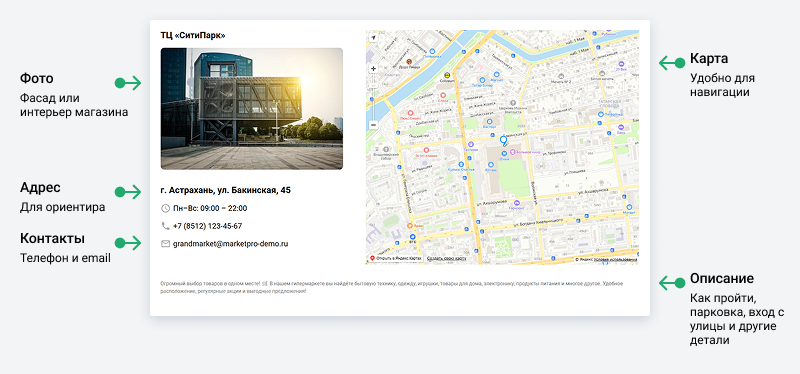Image resolution: width=800 pixels, height=374 pixels.
Task: Click the red Эстеталамин marker on the map
Action: point(426,150)
